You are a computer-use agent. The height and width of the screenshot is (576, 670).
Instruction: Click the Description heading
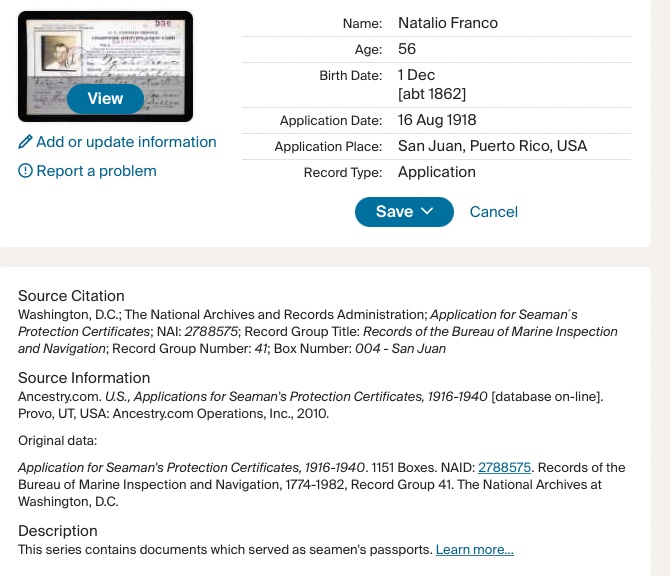pyautogui.click(x=58, y=531)
